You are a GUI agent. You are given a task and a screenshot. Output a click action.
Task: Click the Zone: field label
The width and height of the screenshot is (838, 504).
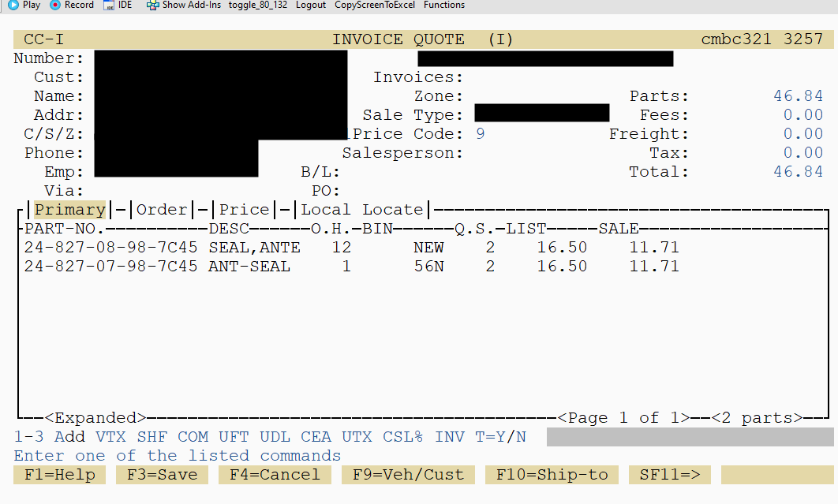438,95
